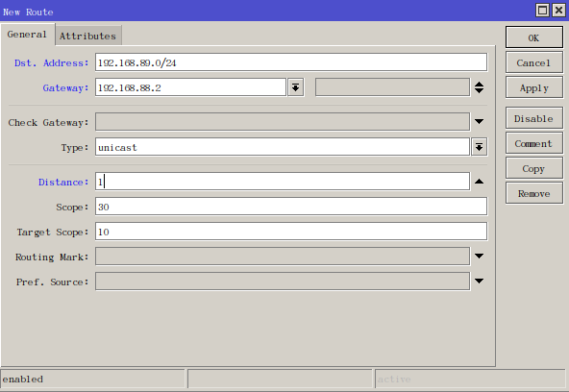Edit the Target Scope value 10
This screenshot has width=569, height=392.
pos(291,232)
